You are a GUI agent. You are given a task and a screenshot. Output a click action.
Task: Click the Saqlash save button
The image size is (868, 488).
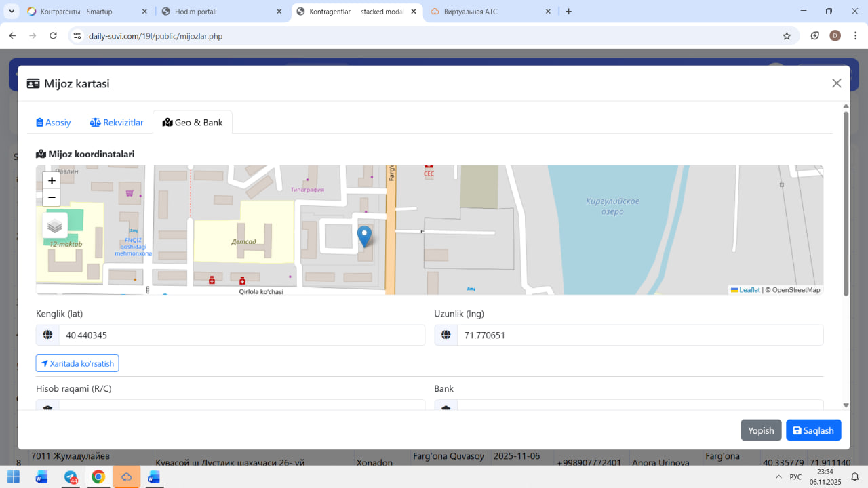click(813, 430)
